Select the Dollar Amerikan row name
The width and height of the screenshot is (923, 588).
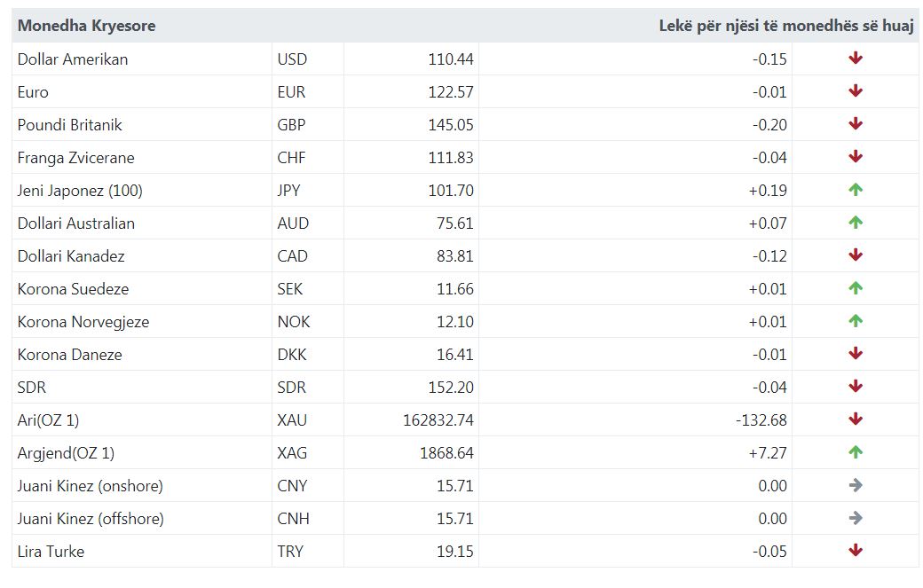click(x=73, y=59)
